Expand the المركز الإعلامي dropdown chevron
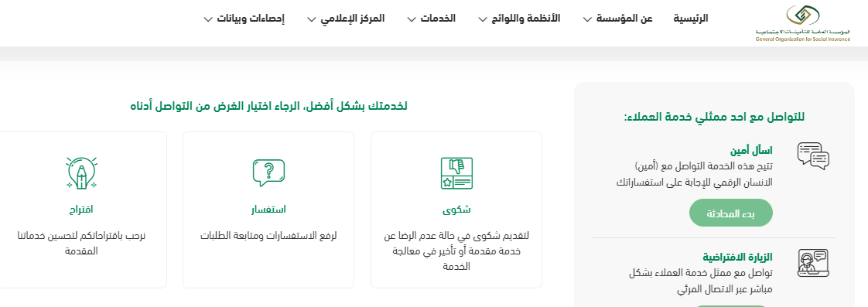868x307 pixels. click(x=311, y=19)
